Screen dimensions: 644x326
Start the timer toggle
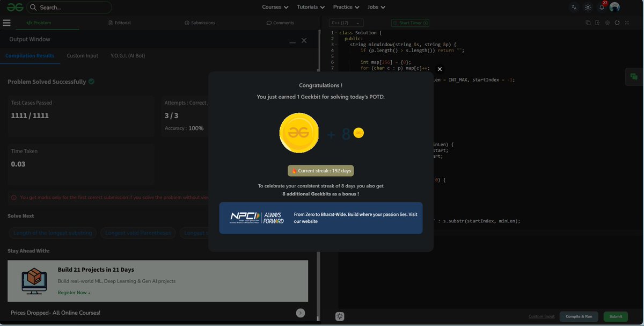click(411, 23)
